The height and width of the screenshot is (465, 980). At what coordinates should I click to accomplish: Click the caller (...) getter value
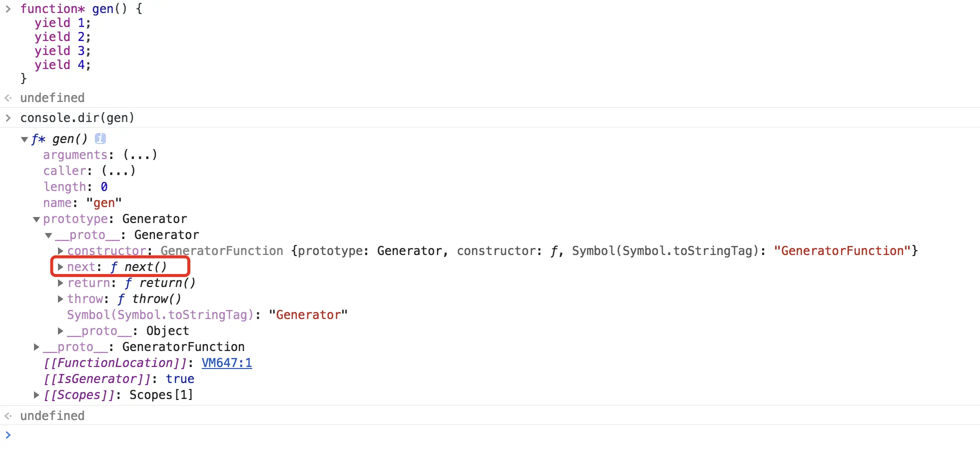click(118, 171)
